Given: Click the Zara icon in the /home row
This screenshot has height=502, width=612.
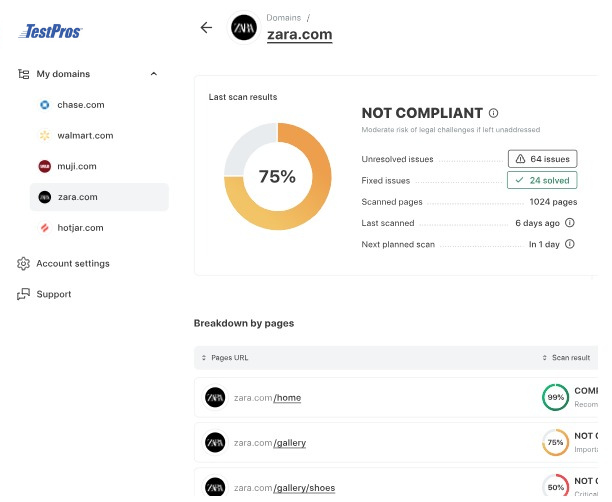Looking at the screenshot, I should 215,397.
